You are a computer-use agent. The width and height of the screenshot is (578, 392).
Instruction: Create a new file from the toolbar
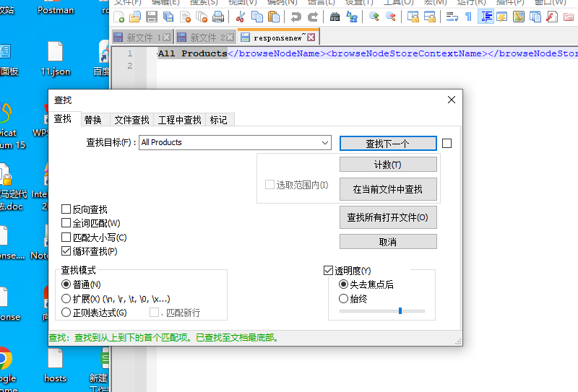(x=119, y=17)
